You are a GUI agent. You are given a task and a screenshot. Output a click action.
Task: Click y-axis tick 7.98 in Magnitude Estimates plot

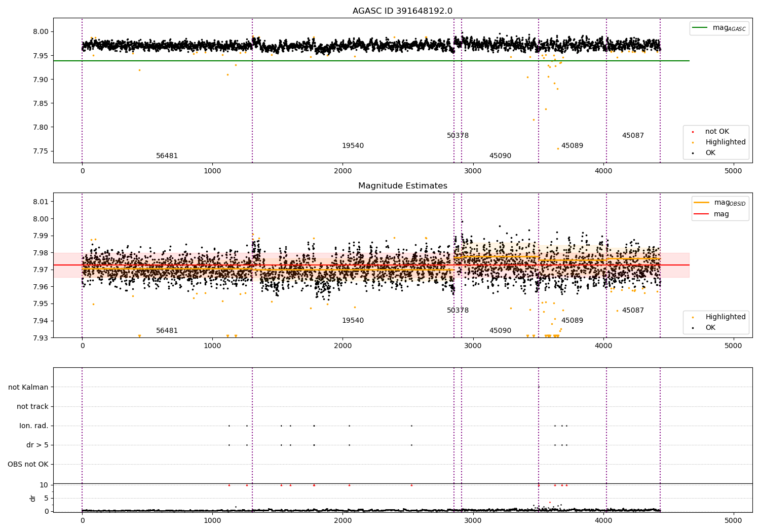point(41,253)
